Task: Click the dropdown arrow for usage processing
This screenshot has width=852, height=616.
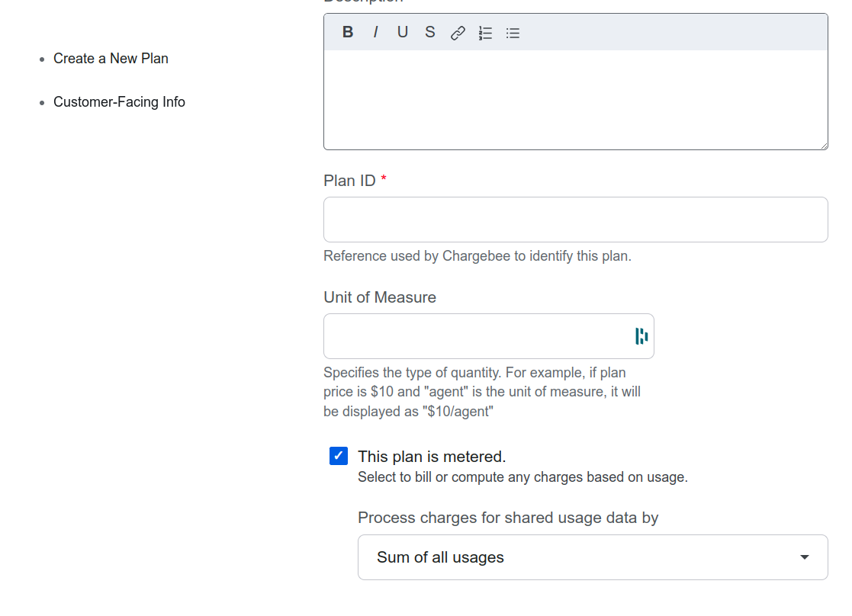Action: pos(804,557)
